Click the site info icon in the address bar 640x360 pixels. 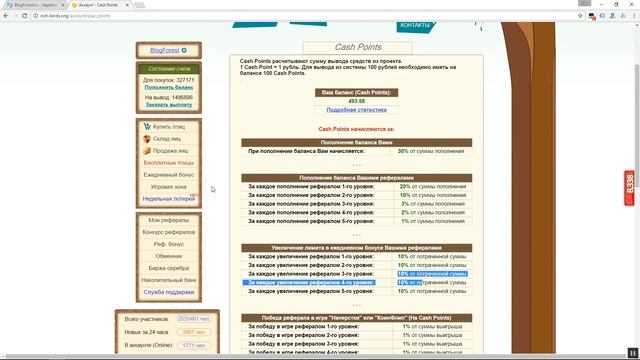coord(36,16)
